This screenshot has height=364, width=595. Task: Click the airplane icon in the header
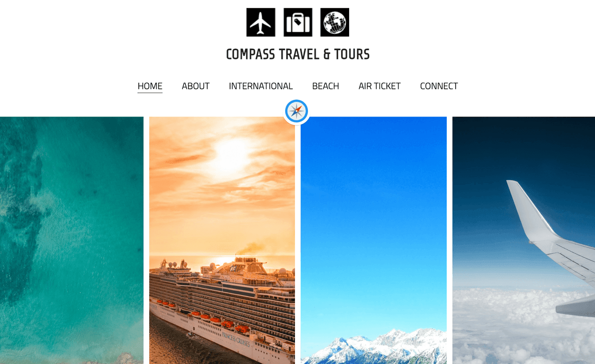pyautogui.click(x=261, y=22)
